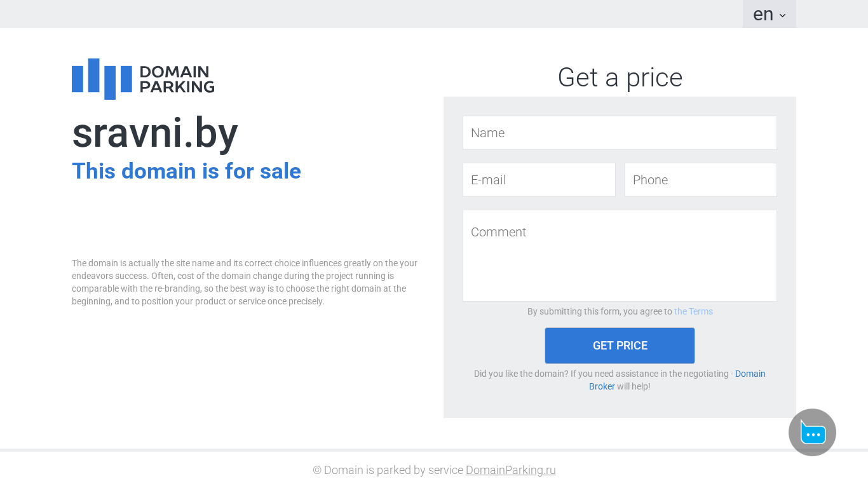The height and width of the screenshot is (488, 868).
Task: Focus the Name input field
Action: coord(620,133)
